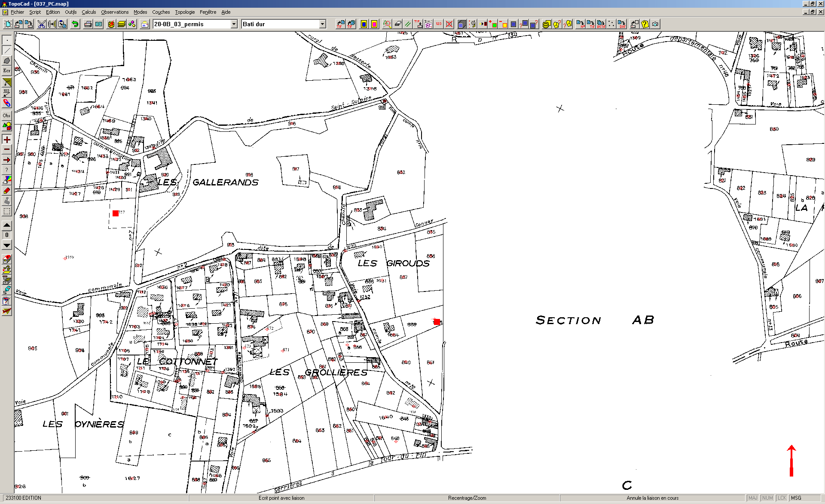Open the Modes menu
The height and width of the screenshot is (504, 825).
pyautogui.click(x=140, y=12)
